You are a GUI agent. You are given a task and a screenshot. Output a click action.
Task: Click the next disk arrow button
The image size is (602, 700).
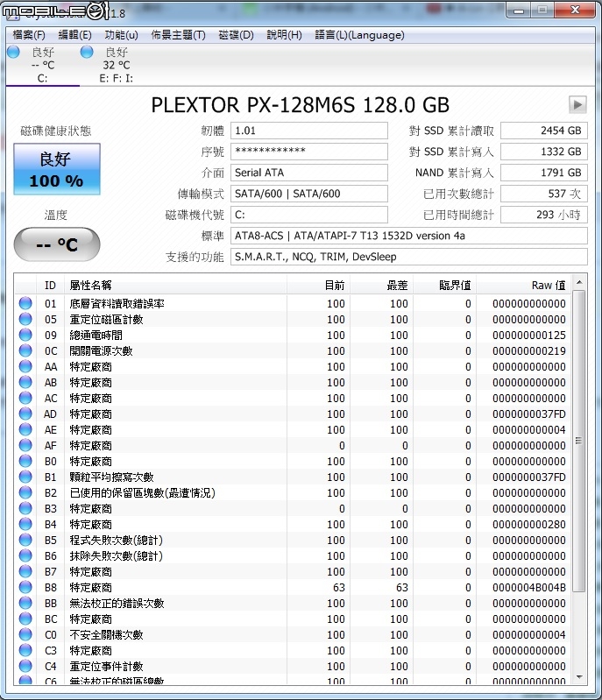pyautogui.click(x=577, y=105)
